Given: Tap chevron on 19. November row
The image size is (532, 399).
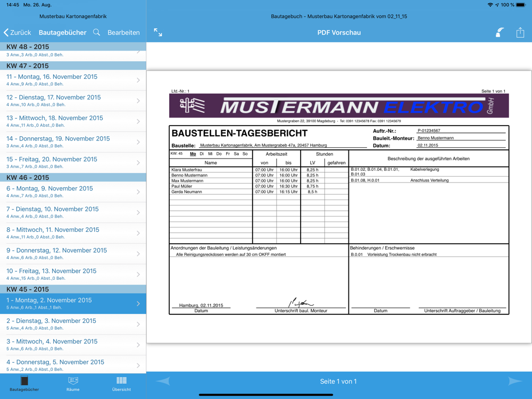Looking at the screenshot, I should 138,142.
